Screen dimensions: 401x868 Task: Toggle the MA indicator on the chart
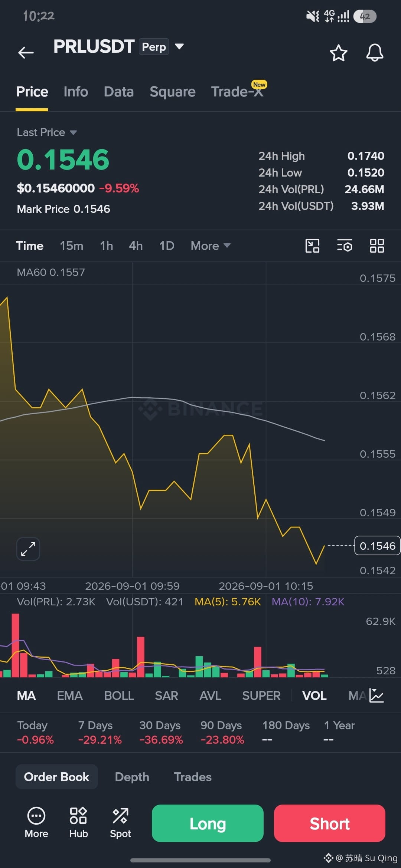point(26,696)
